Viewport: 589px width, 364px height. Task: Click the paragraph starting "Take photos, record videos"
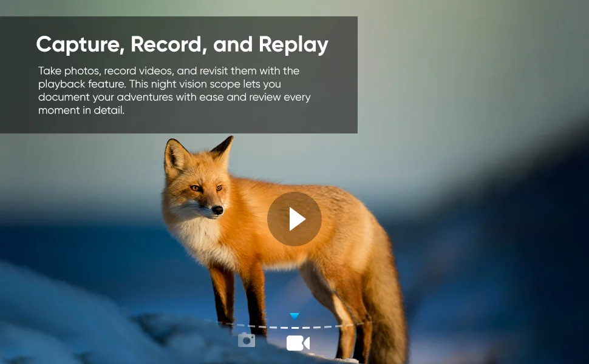coord(174,90)
